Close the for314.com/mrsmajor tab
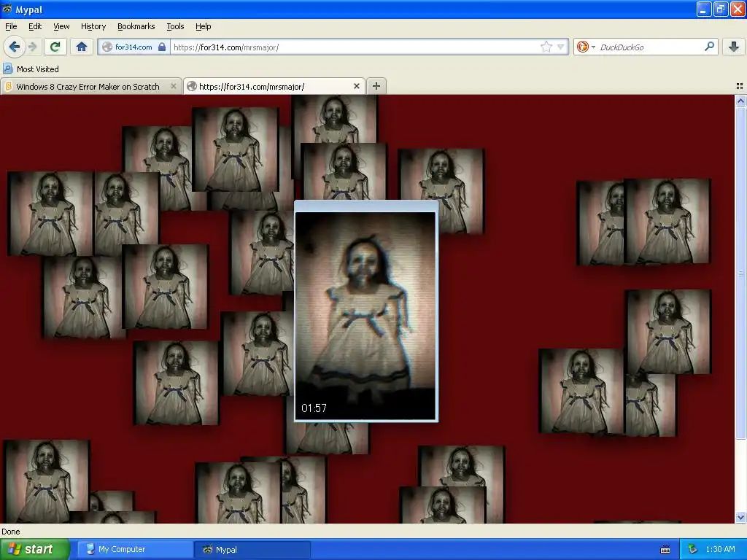This screenshot has height=560, width=747. click(x=356, y=86)
